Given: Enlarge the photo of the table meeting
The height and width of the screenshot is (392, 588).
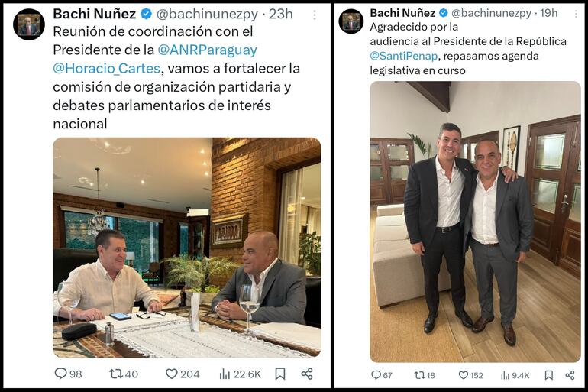Looking at the screenshot, I should pyautogui.click(x=186, y=247).
